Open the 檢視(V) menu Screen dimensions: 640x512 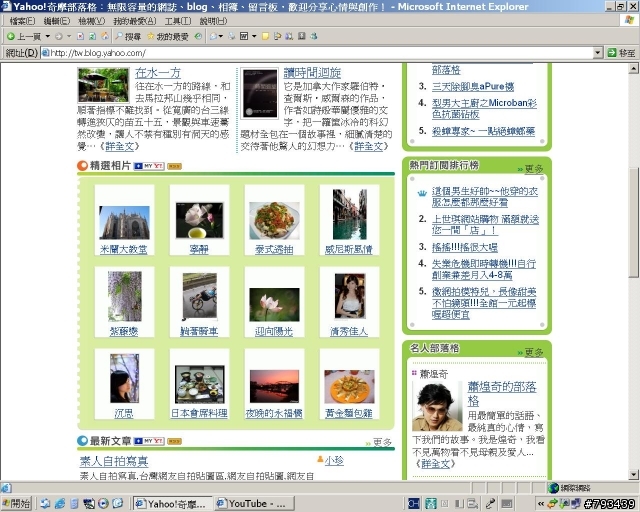pos(91,21)
